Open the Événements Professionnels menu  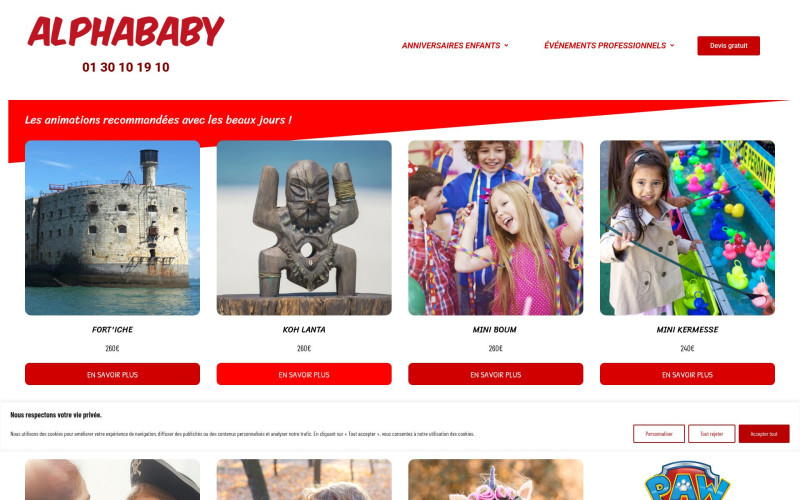pyautogui.click(x=605, y=45)
